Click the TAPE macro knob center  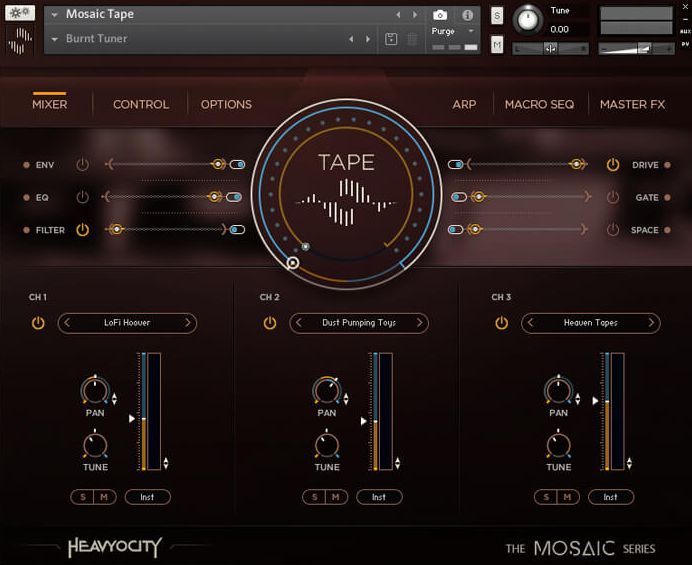point(346,194)
